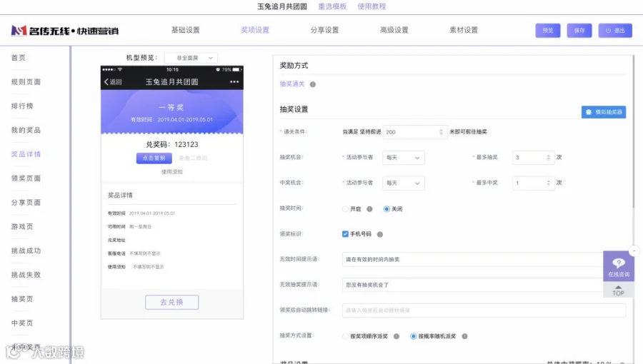This screenshot has height=364, width=643.
Task: Open 游戏页 in the sidebar
Action: coord(22,227)
